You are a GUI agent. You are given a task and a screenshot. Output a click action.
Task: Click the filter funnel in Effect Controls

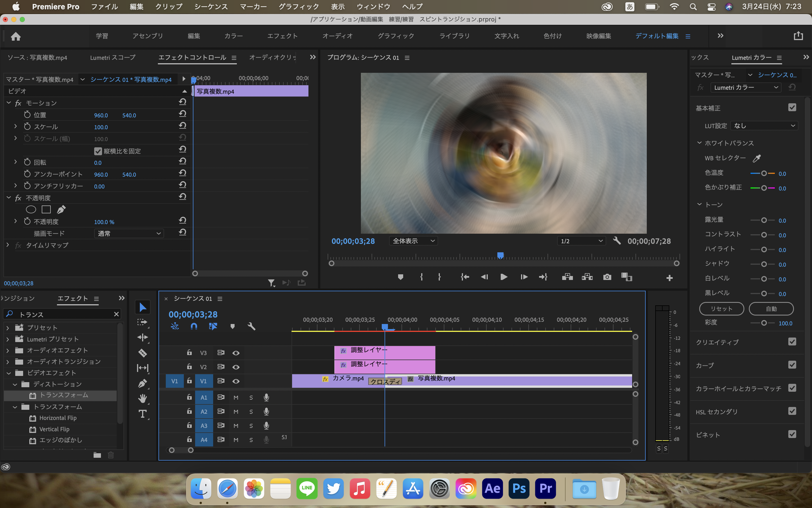tap(272, 283)
